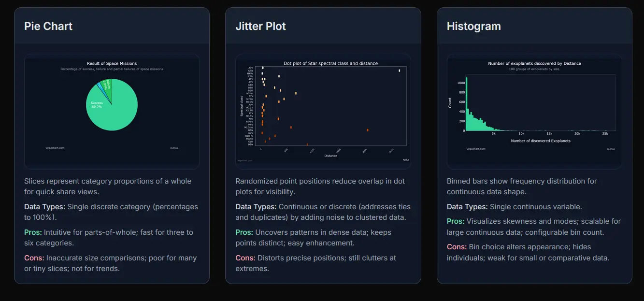Click the "Cons:" label in the Histogram card
Image resolution: width=644 pixels, height=301 pixels.
457,247
